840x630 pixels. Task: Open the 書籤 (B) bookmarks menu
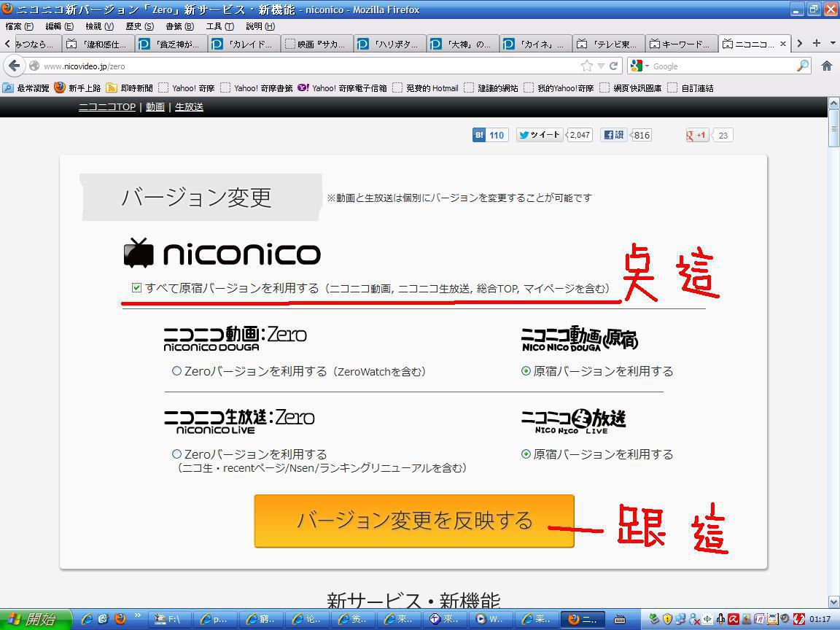(179, 26)
